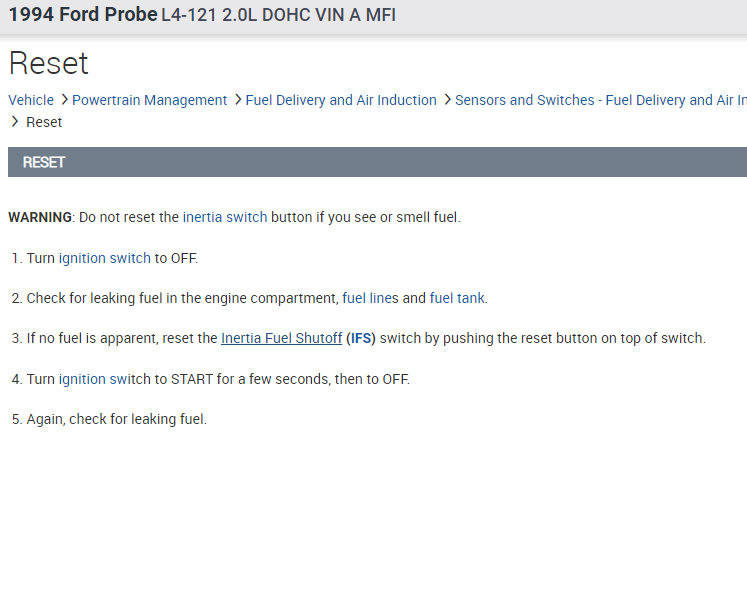Image resolution: width=747 pixels, height=613 pixels.
Task: Open the inertia switch link in warning
Action: 224,217
